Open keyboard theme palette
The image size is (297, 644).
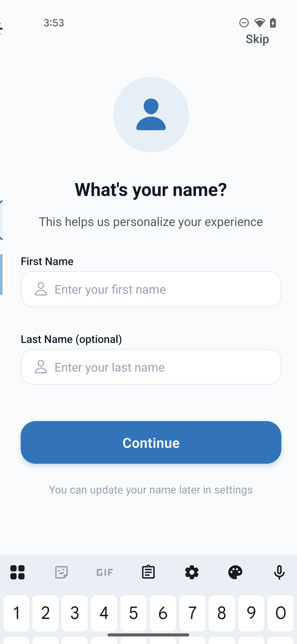click(x=235, y=572)
